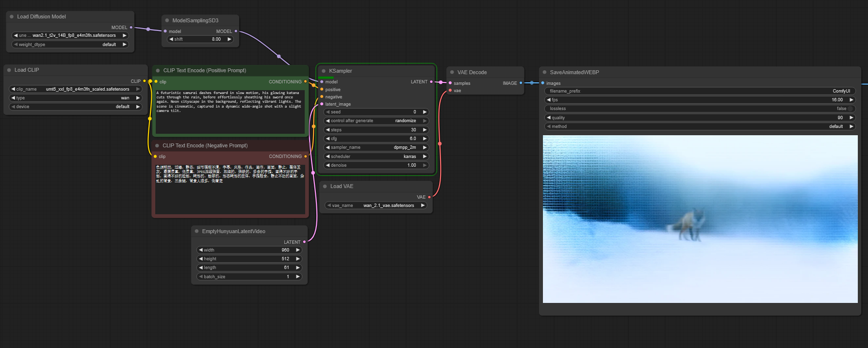Image resolution: width=868 pixels, height=348 pixels.
Task: Collapse the EmptyHunyuanLatentVideo node via its dot
Action: 197,231
